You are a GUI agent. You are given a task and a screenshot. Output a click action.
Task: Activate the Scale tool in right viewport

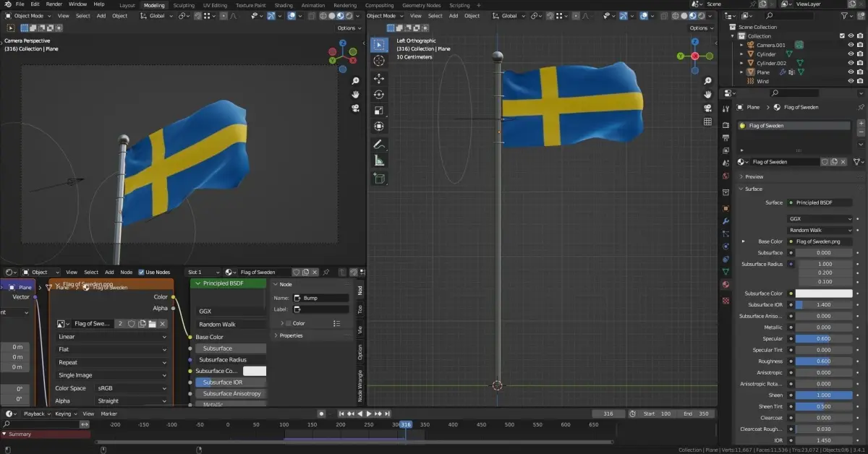[379, 111]
